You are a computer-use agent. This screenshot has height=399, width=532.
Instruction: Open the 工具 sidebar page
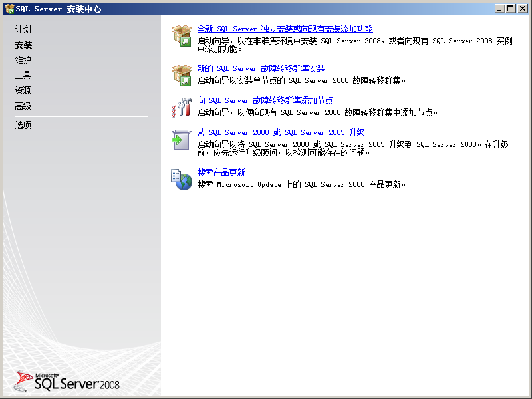coord(23,75)
